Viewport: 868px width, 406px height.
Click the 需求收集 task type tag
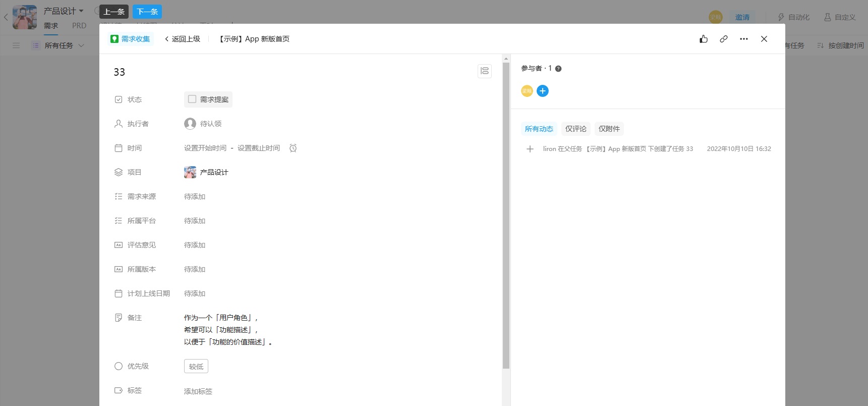(130, 39)
